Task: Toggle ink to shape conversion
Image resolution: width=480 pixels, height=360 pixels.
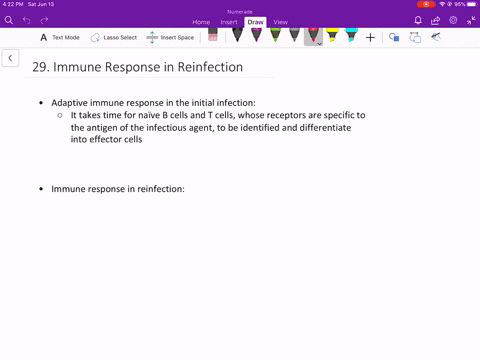Action: pyautogui.click(x=415, y=37)
